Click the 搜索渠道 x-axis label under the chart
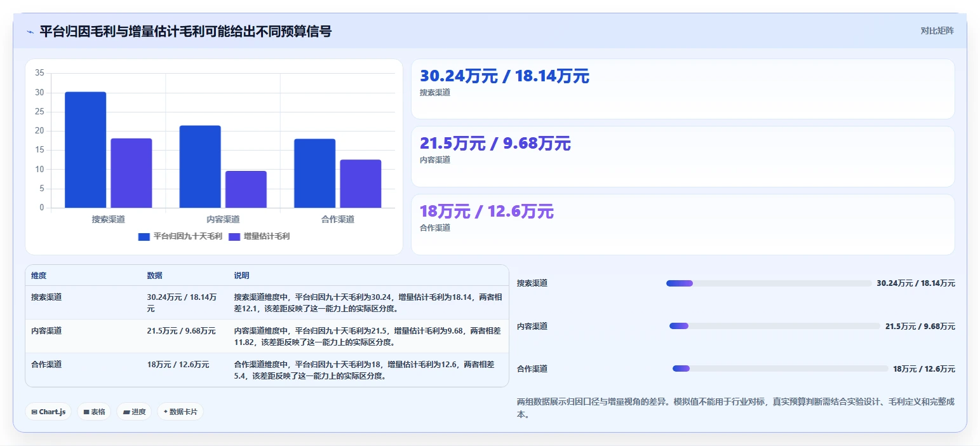The height and width of the screenshot is (446, 980). 109,219
